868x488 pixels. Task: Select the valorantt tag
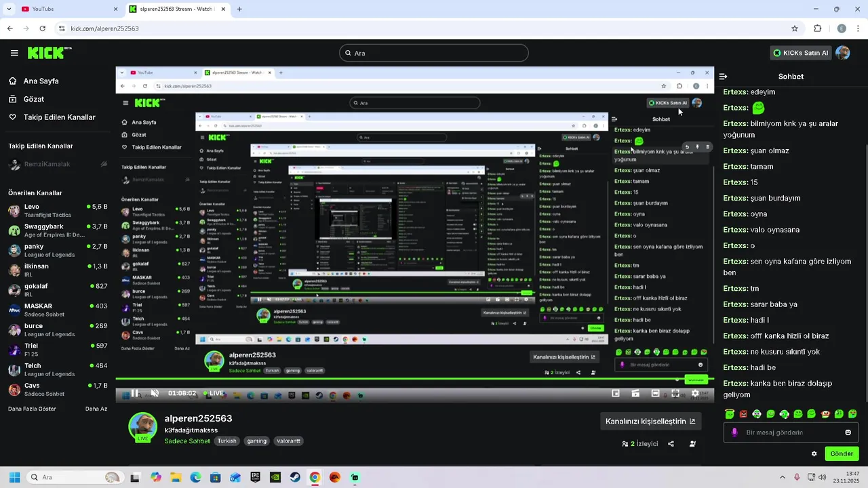288,441
